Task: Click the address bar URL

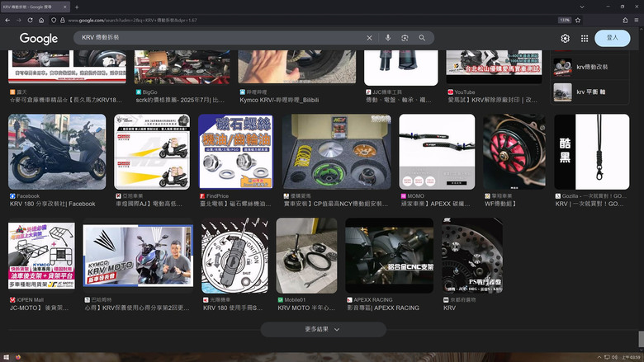Action: tap(132, 20)
